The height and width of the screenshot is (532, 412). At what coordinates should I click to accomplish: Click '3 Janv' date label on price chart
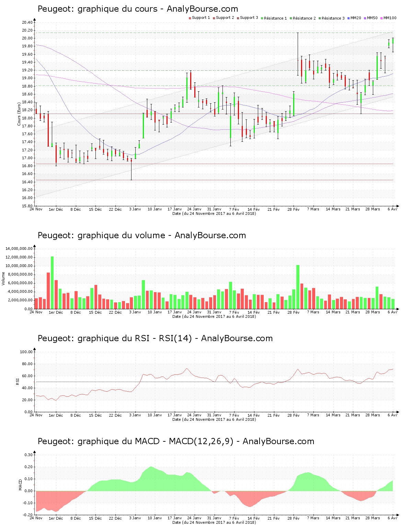click(x=135, y=209)
